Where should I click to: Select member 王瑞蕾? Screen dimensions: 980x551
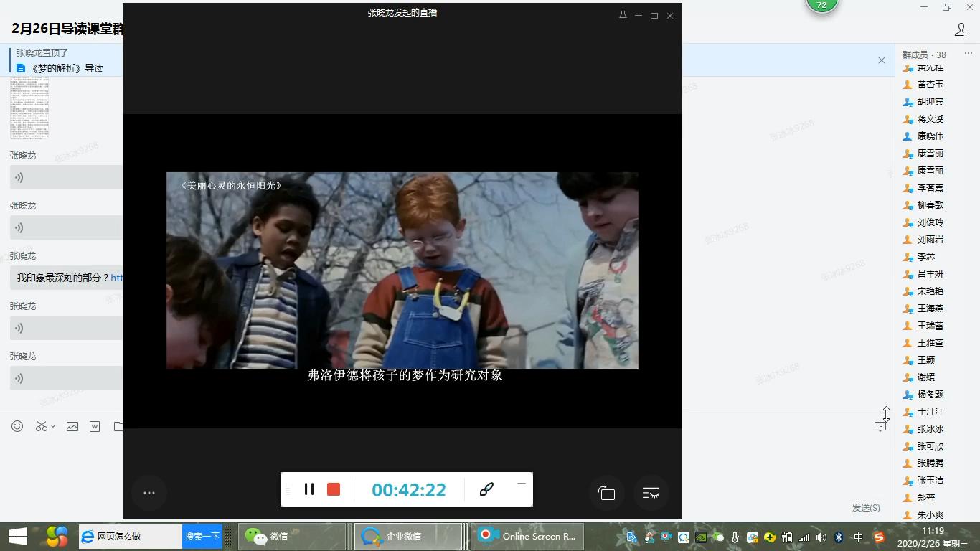(930, 326)
